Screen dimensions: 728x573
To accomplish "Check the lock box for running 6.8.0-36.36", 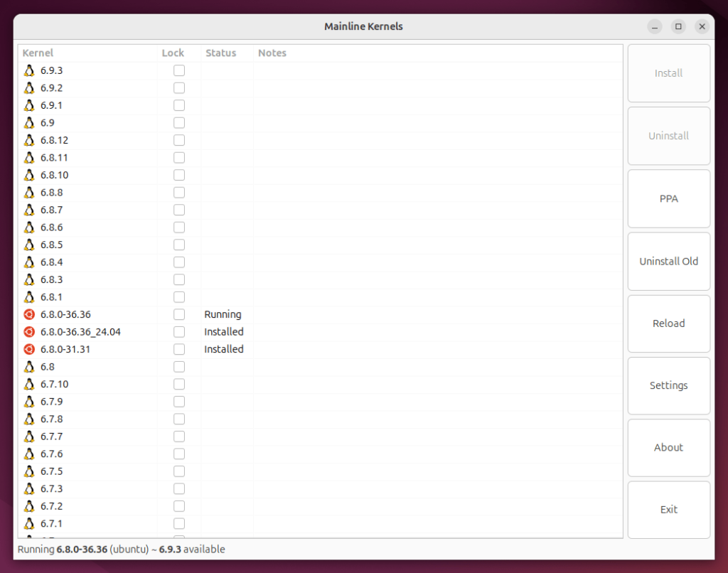I will click(x=179, y=314).
